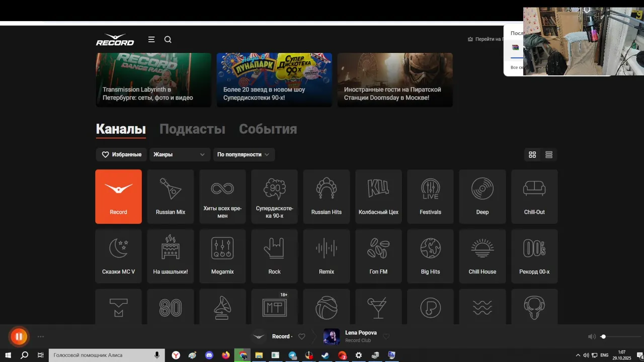Select the 80s channel tile
The image size is (644, 362).
(x=171, y=307)
